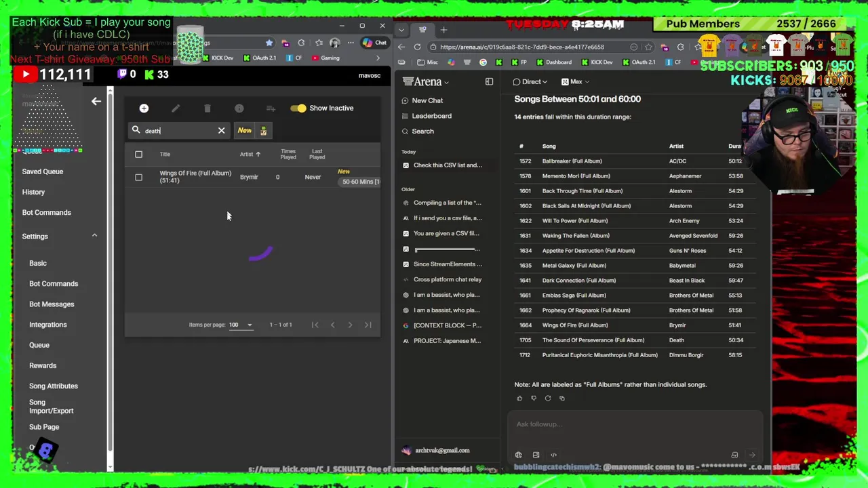
Task: Open Bot Commands in the top sidebar section
Action: tap(46, 213)
